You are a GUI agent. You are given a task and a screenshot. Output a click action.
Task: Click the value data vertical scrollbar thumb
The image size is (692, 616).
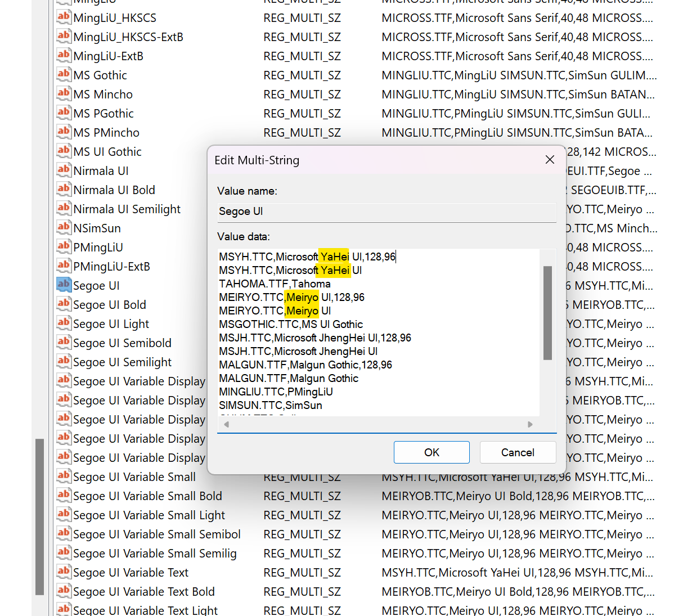pyautogui.click(x=547, y=313)
